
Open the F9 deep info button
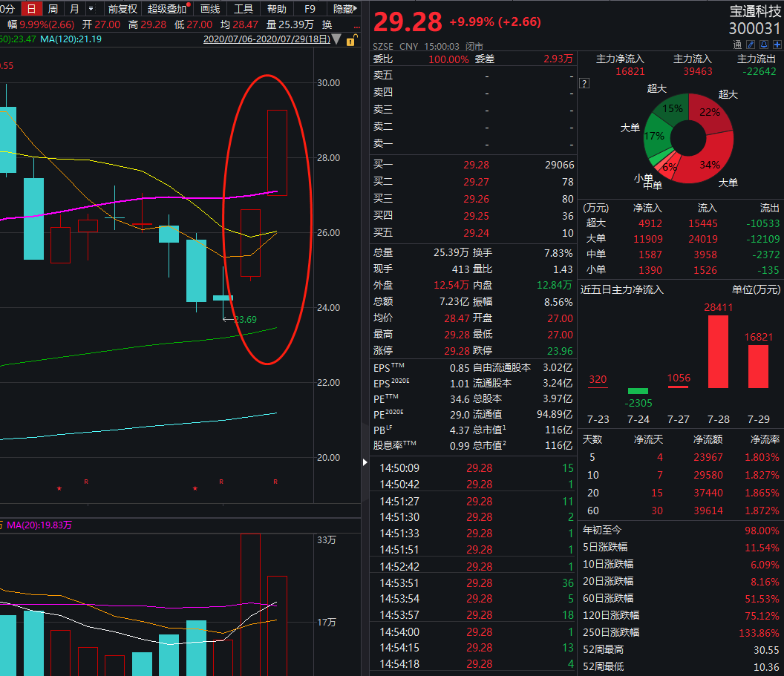pyautogui.click(x=310, y=8)
